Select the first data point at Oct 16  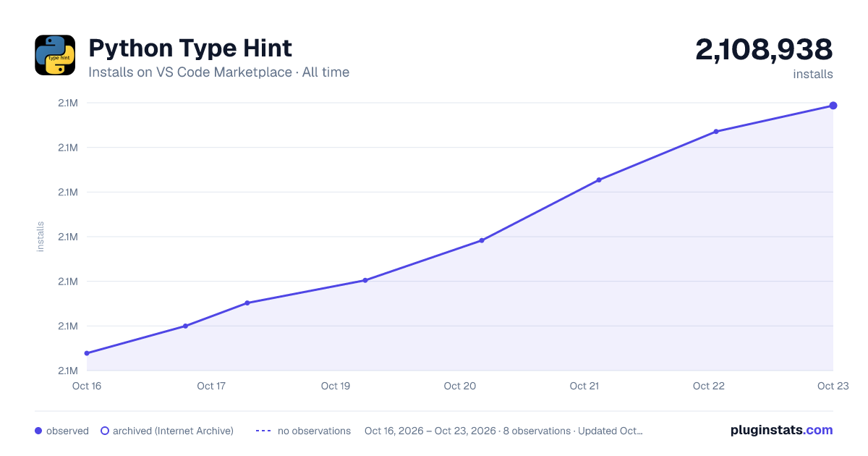click(x=87, y=353)
